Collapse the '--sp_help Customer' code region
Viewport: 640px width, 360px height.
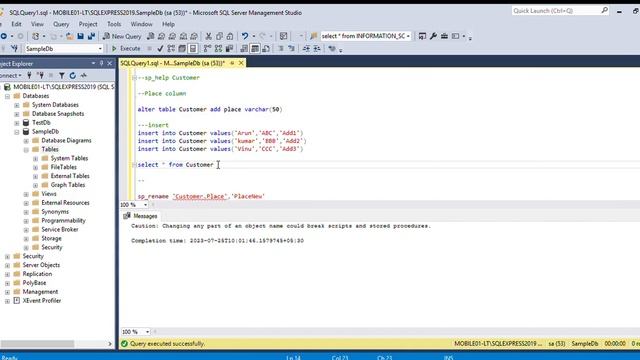[x=134, y=78]
